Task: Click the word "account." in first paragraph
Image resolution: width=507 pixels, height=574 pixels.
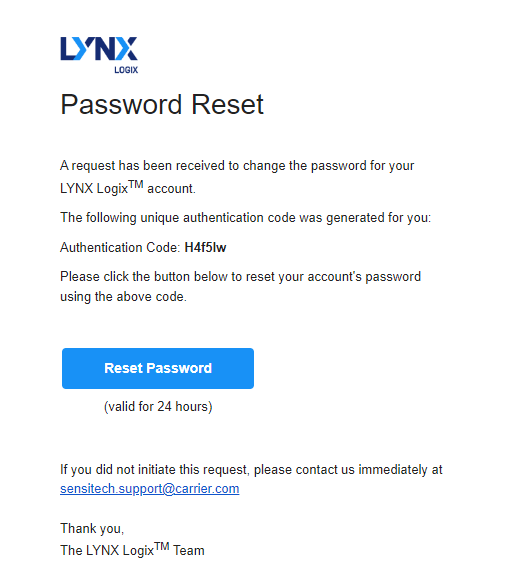Action: (x=171, y=189)
